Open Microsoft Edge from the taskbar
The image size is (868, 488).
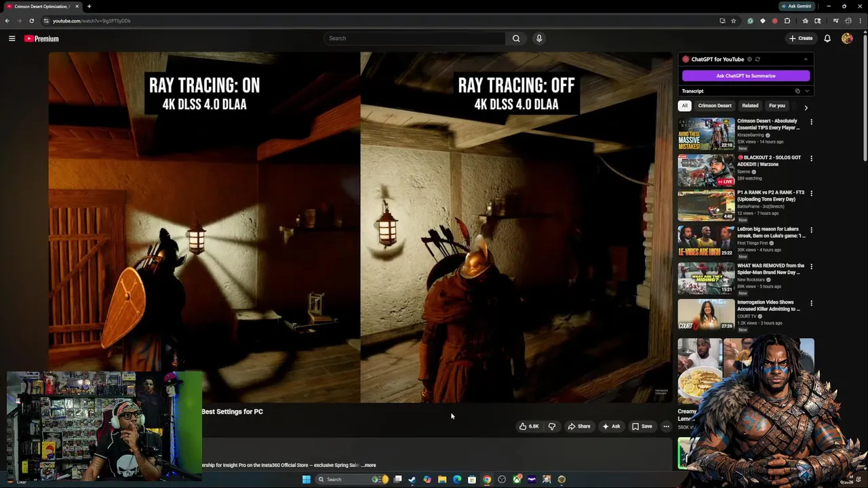point(457,479)
